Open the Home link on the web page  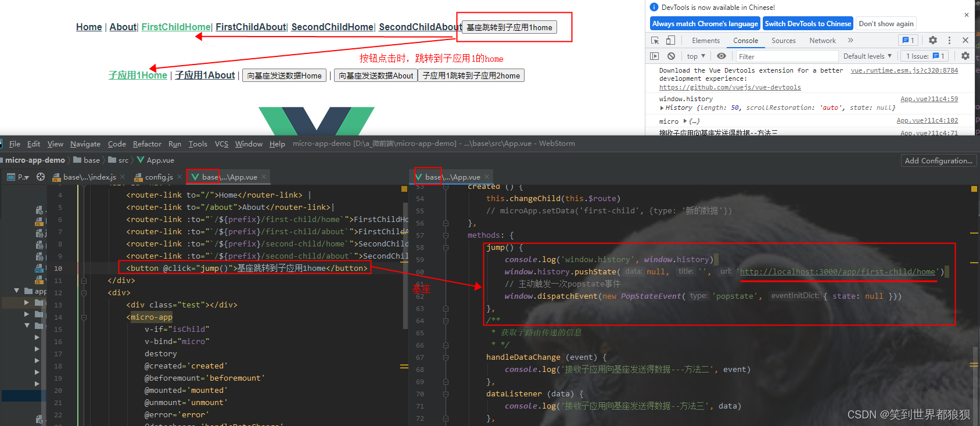click(89, 27)
